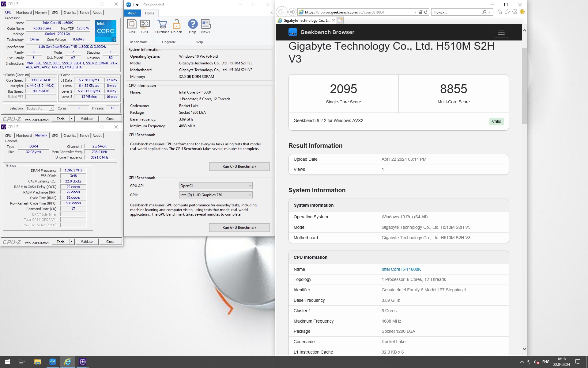Open a new browser tab
The width and height of the screenshot is (588, 368).
click(340, 20)
